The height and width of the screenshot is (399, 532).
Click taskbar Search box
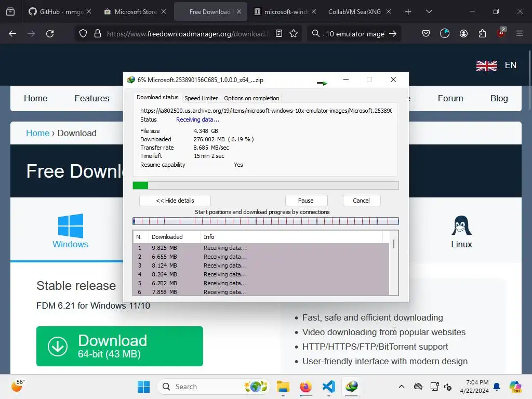(x=214, y=387)
